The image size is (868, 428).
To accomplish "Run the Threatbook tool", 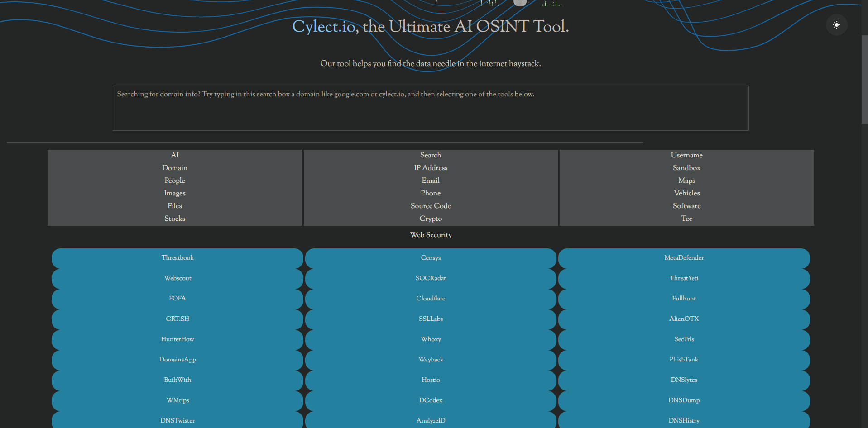I will pos(177,258).
